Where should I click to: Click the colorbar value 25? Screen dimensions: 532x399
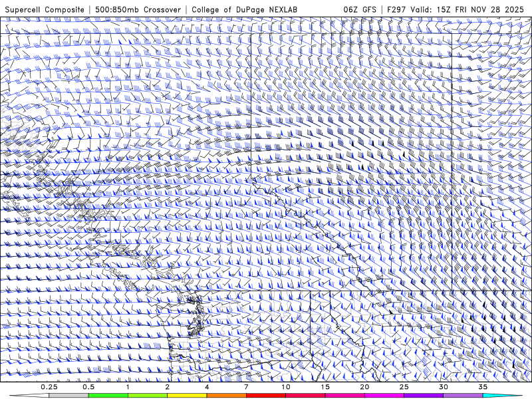(x=404, y=387)
